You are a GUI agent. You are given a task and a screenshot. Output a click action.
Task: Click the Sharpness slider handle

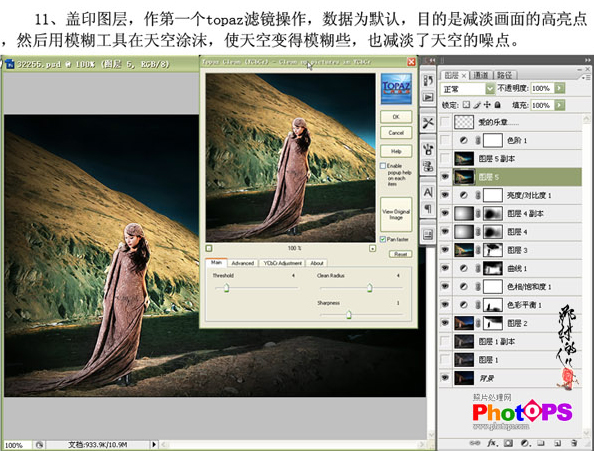[349, 314]
